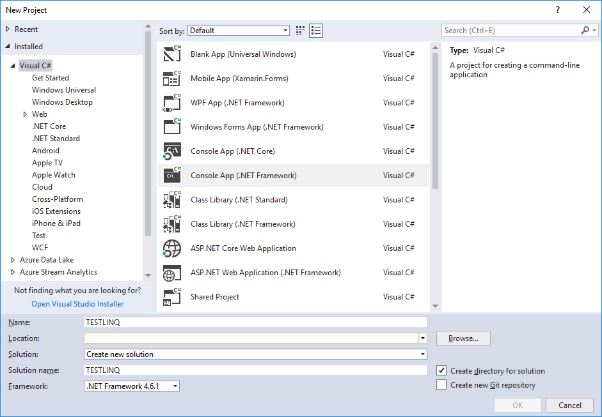
Task: Click the Class Library (.NET Framework) icon
Action: (x=172, y=224)
